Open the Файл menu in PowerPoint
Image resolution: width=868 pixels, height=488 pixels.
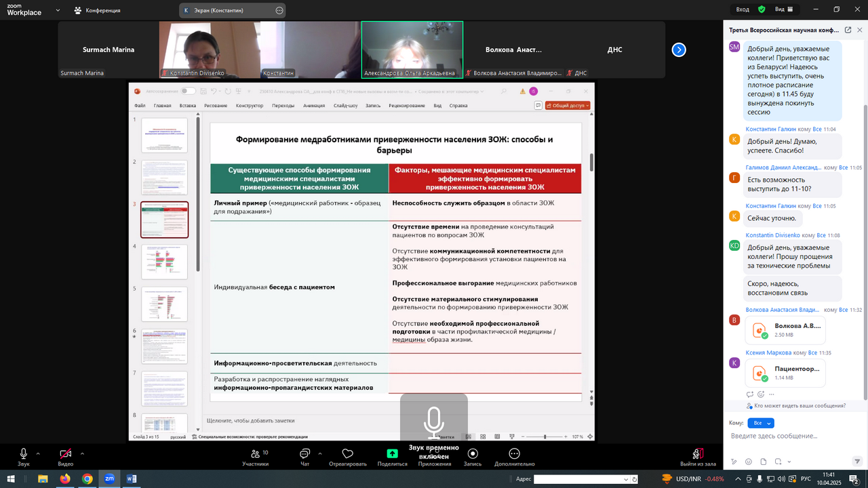coord(140,106)
